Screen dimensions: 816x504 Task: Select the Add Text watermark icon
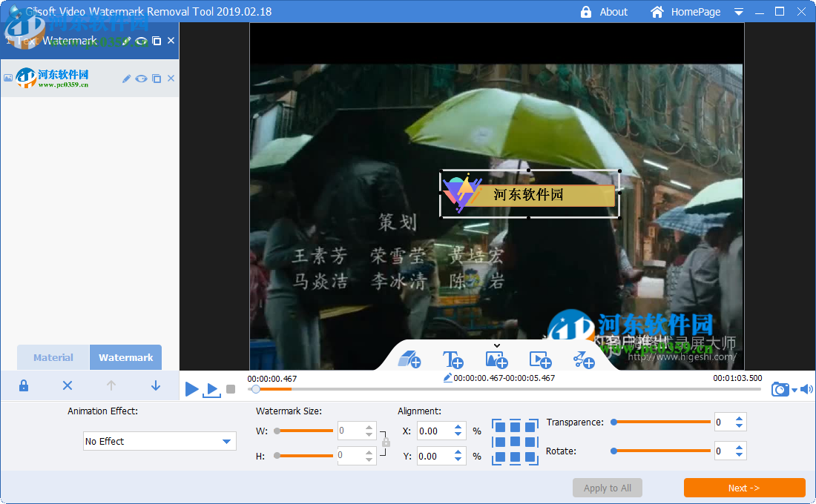(453, 359)
